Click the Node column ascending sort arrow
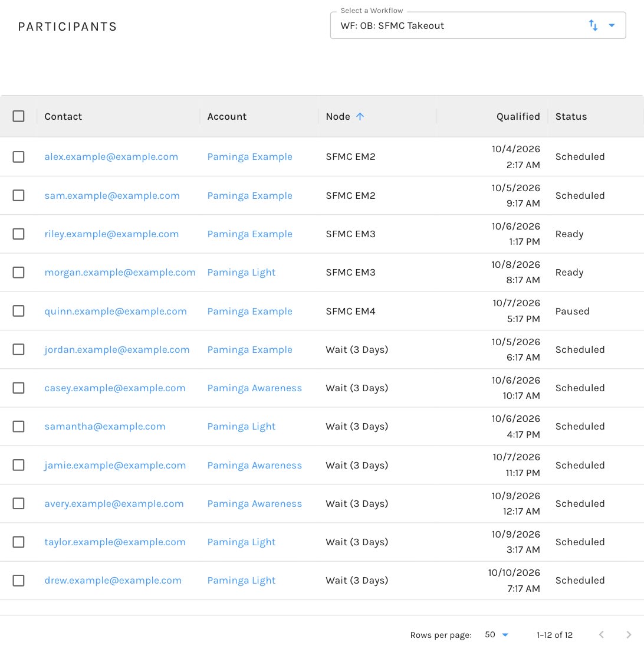 point(360,117)
